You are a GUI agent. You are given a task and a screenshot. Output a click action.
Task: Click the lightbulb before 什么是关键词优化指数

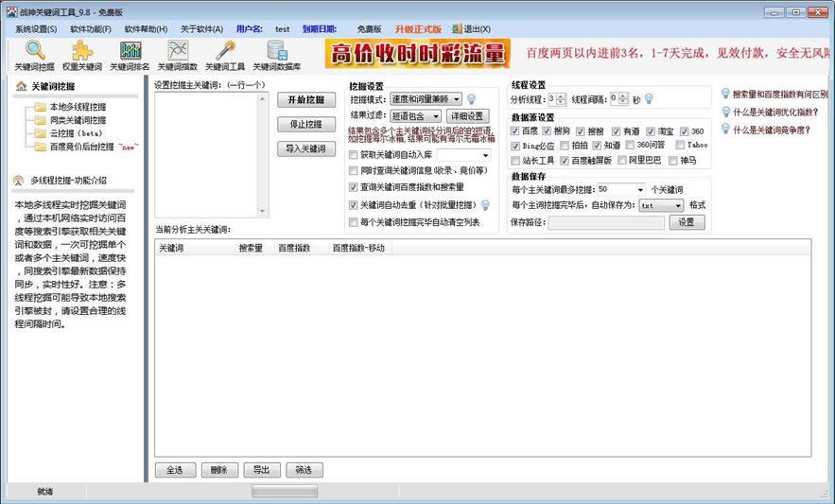click(x=725, y=112)
